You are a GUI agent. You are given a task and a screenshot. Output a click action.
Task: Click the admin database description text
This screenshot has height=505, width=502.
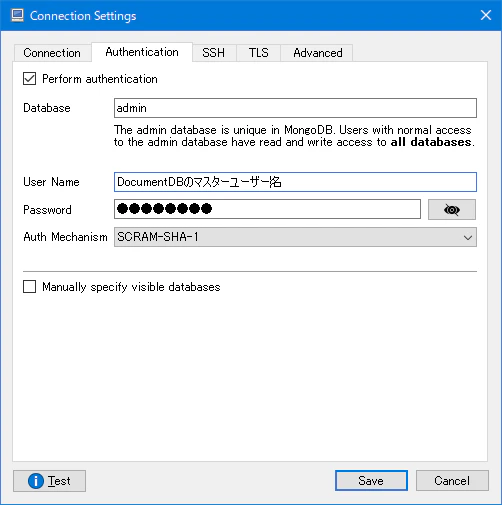point(294,136)
